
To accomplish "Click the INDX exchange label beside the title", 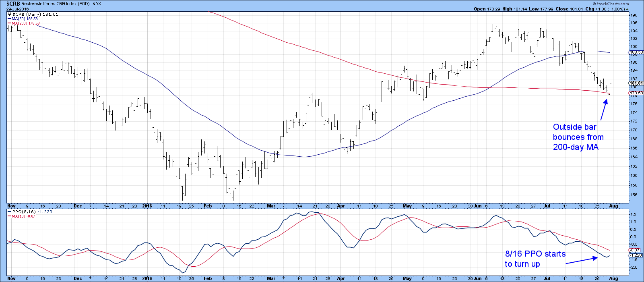I will tap(97, 4).
